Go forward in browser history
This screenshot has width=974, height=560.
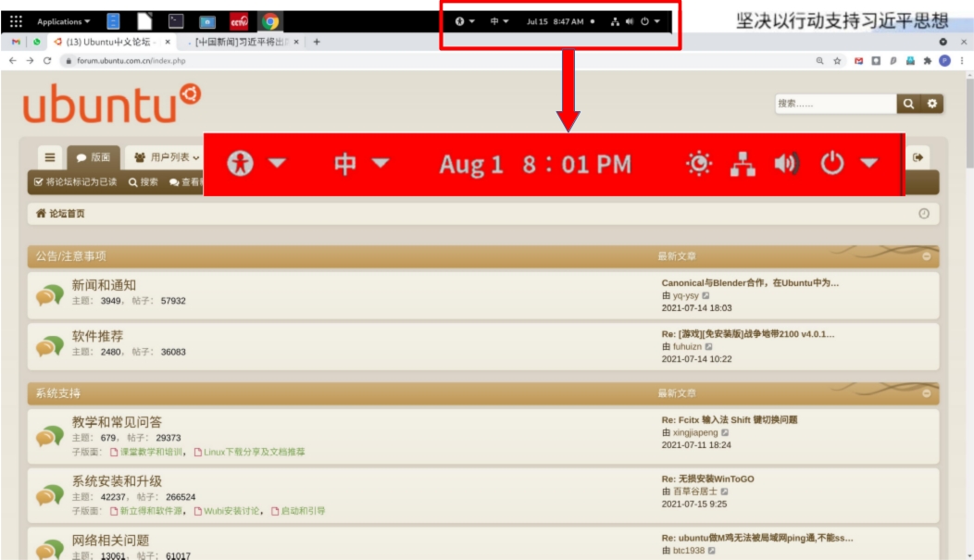tap(30, 61)
